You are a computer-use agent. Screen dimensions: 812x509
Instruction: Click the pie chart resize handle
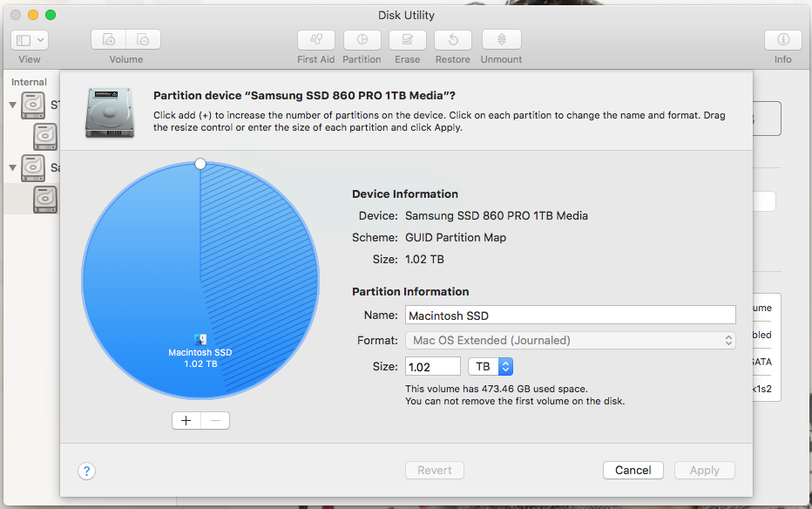(200, 164)
